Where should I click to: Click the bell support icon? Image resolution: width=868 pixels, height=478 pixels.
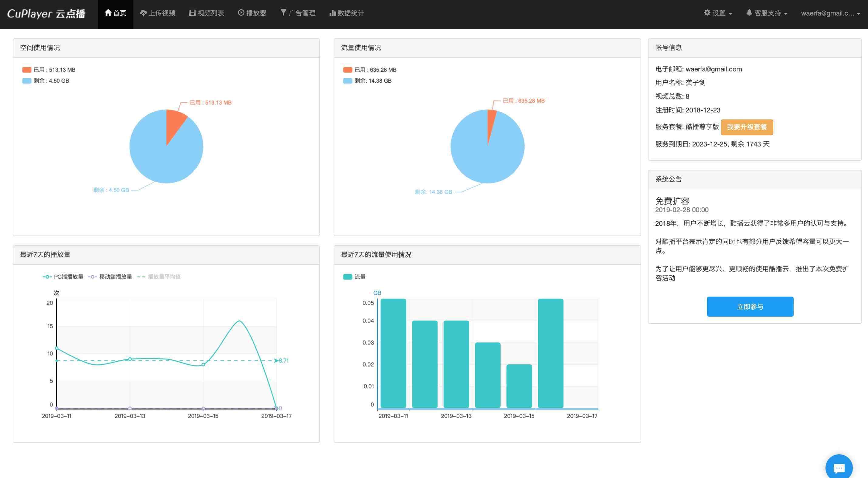click(x=749, y=13)
